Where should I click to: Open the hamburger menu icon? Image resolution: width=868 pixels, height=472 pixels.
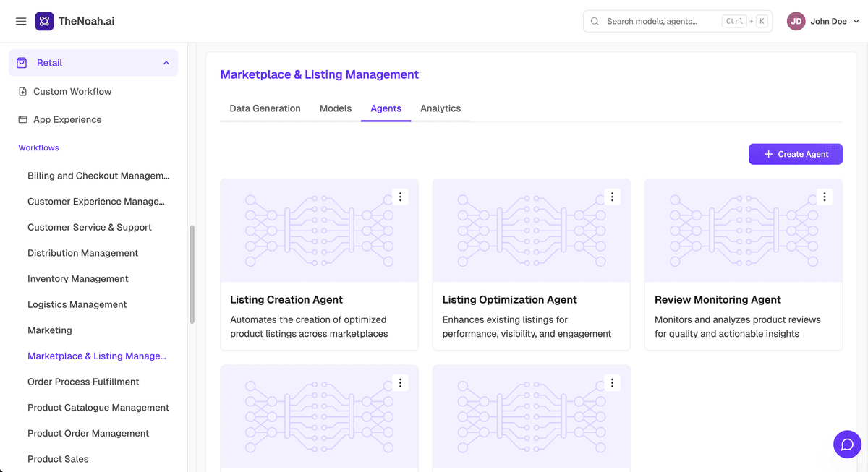[21, 22]
